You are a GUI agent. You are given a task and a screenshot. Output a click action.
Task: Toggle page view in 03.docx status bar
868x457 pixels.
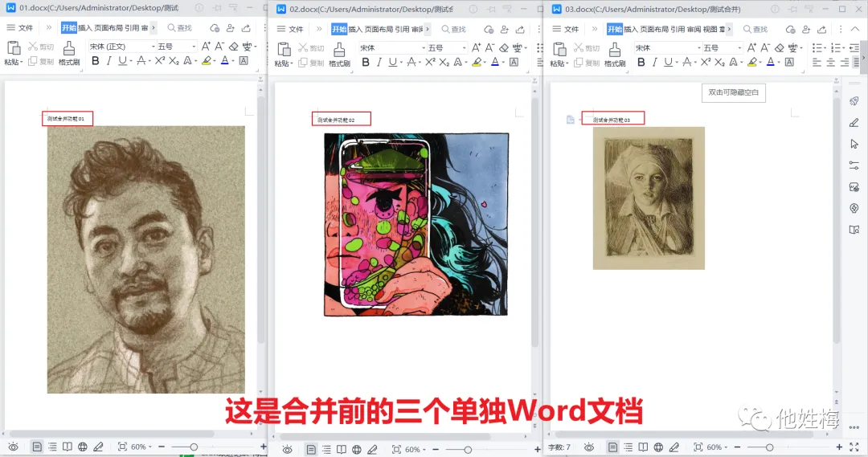[x=612, y=447]
